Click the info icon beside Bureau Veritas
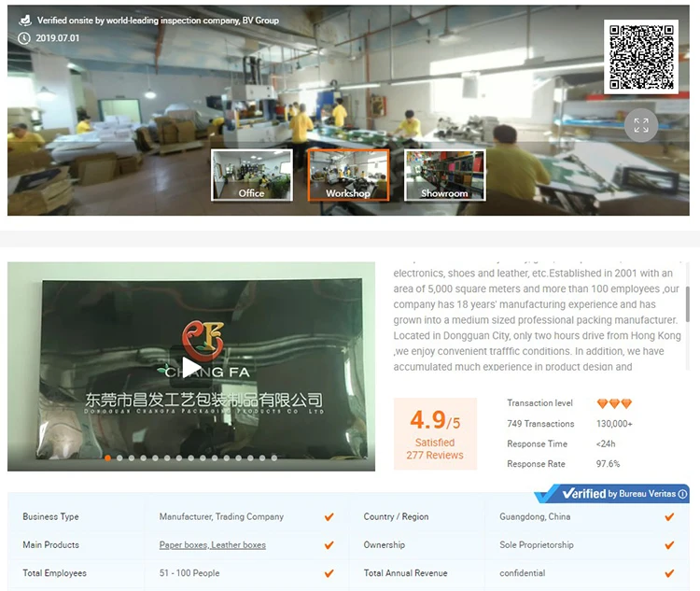Image resolution: width=700 pixels, height=591 pixels. coord(682,494)
